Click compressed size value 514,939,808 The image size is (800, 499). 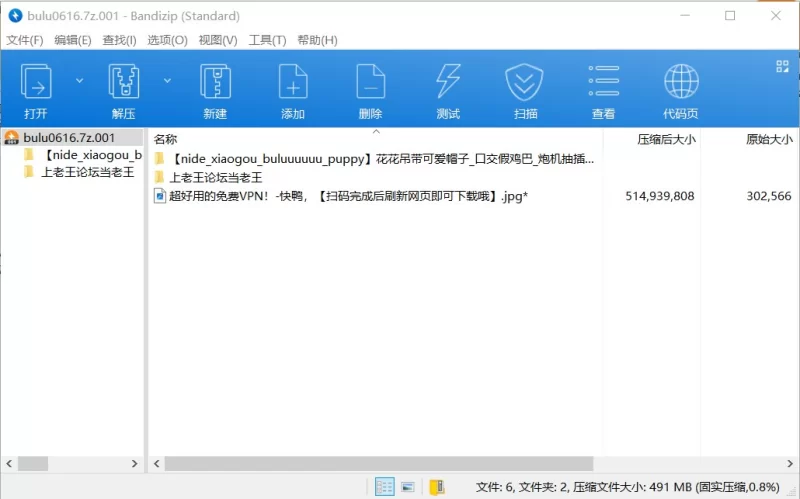(660, 196)
